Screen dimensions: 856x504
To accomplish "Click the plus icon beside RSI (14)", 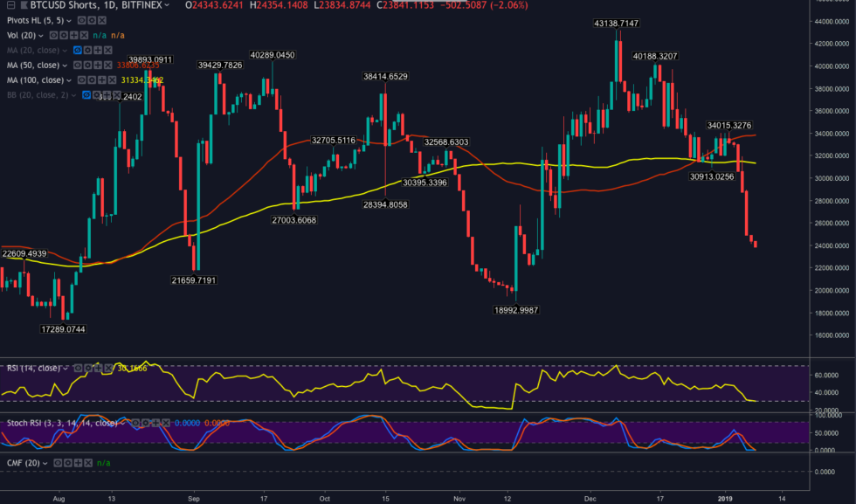I will 98,369.
